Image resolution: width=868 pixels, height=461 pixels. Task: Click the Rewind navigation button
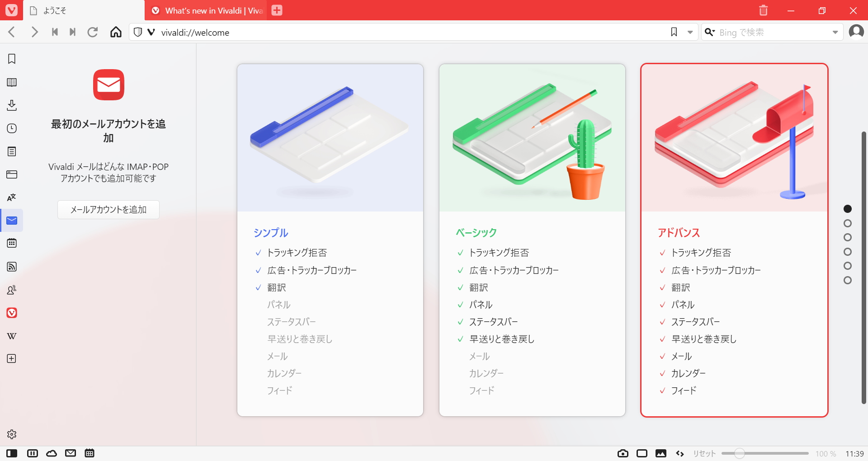click(x=55, y=32)
